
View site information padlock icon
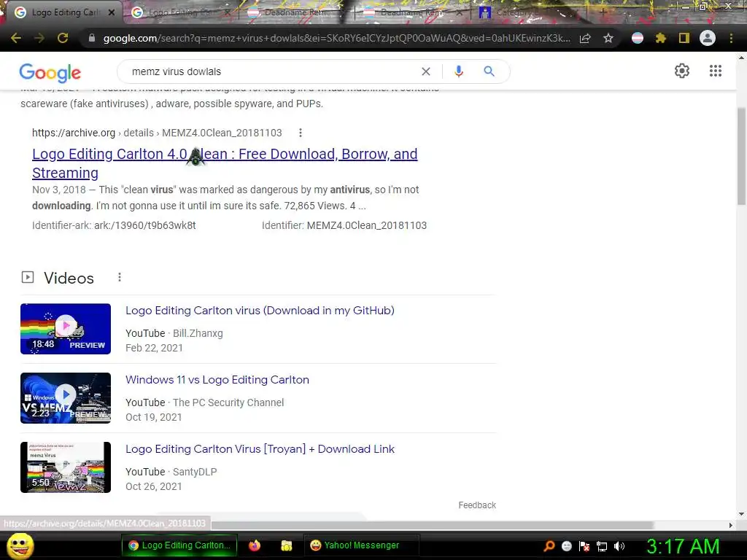[x=92, y=38]
